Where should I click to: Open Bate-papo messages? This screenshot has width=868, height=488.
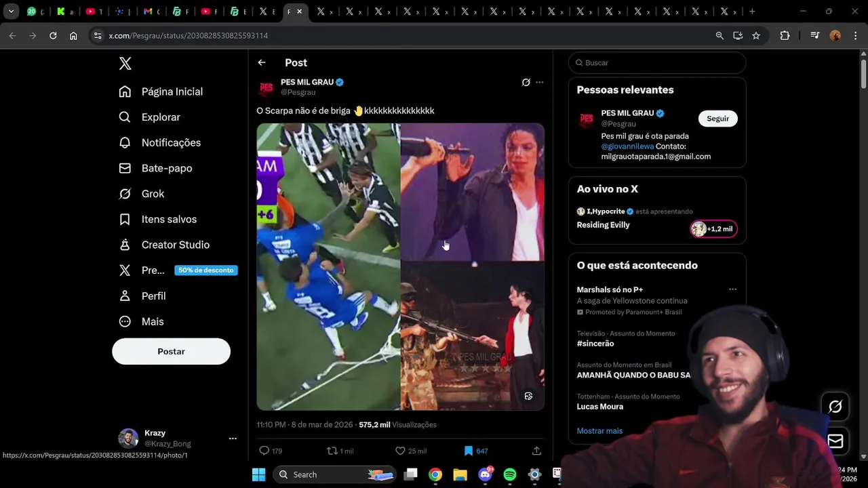tap(155, 168)
